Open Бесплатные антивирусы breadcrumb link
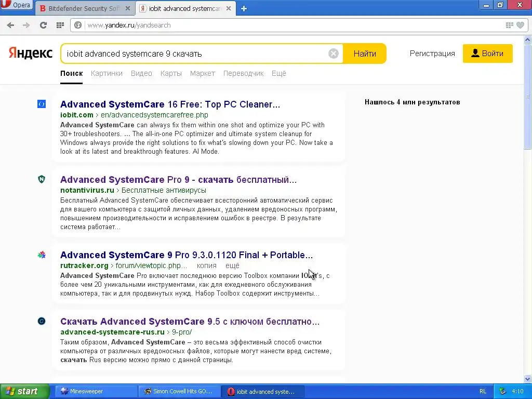 tap(164, 190)
